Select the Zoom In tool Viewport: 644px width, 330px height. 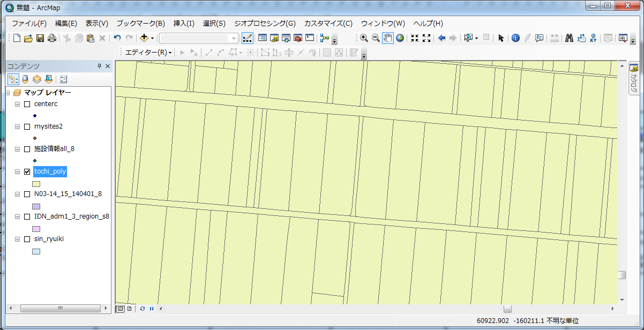[364, 38]
